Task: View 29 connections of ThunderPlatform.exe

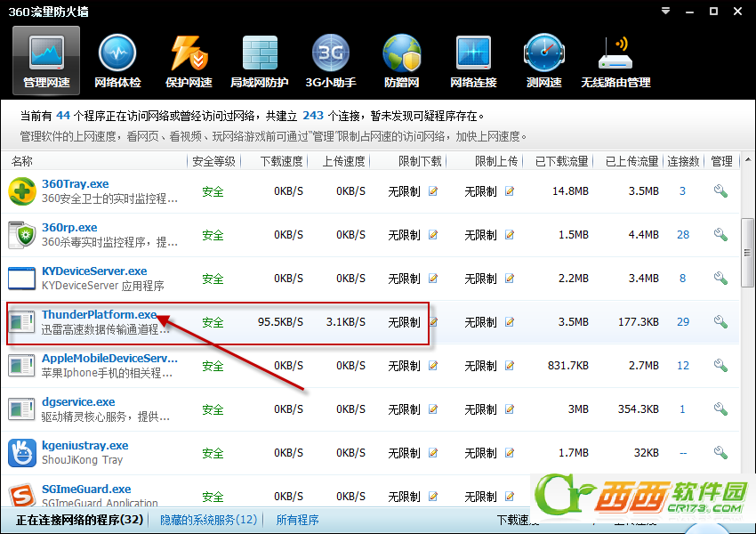Action: [x=683, y=322]
